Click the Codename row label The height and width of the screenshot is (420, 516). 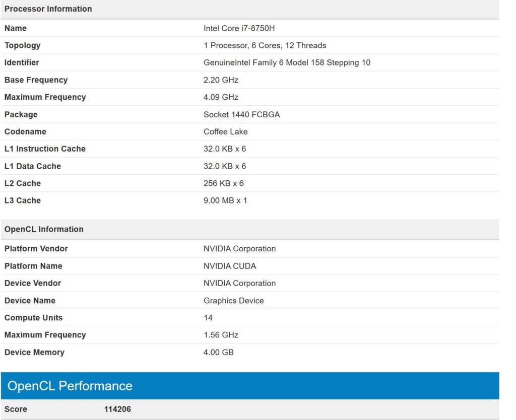(25, 131)
